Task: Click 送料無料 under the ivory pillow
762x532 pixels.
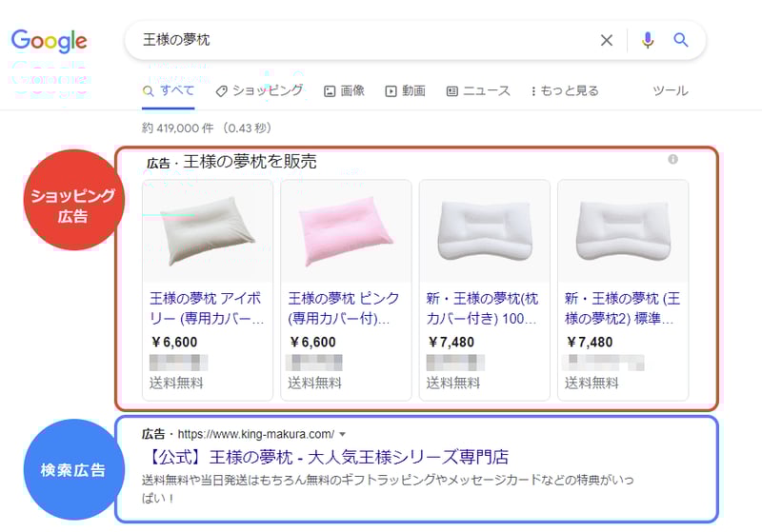Action: click(x=176, y=383)
